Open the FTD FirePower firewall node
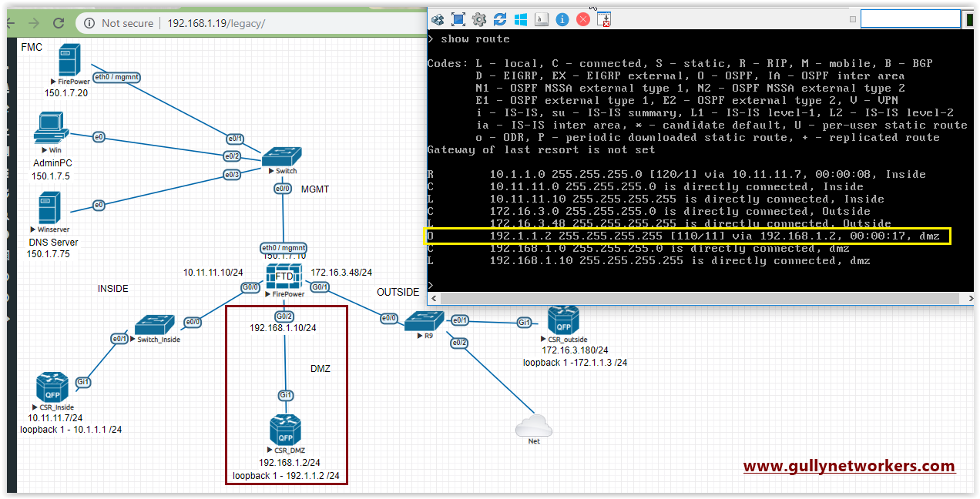Screen dimensions: 980x499 pos(283,276)
